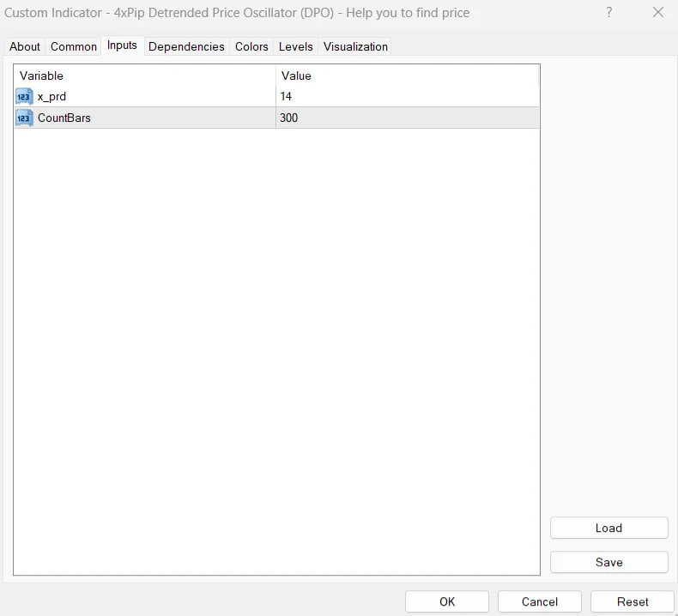The image size is (678, 616).
Task: Click the Variable column header
Action: click(x=145, y=75)
